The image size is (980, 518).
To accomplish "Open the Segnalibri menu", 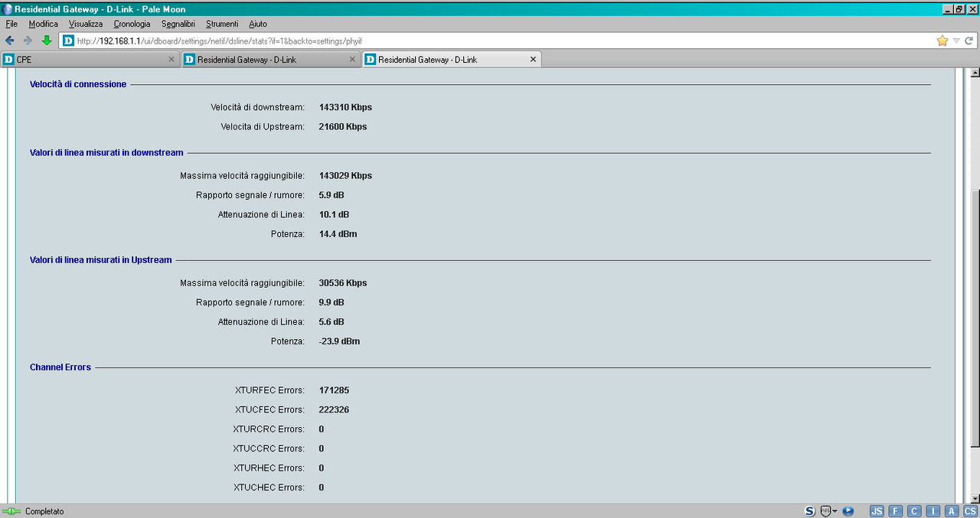I will point(178,24).
